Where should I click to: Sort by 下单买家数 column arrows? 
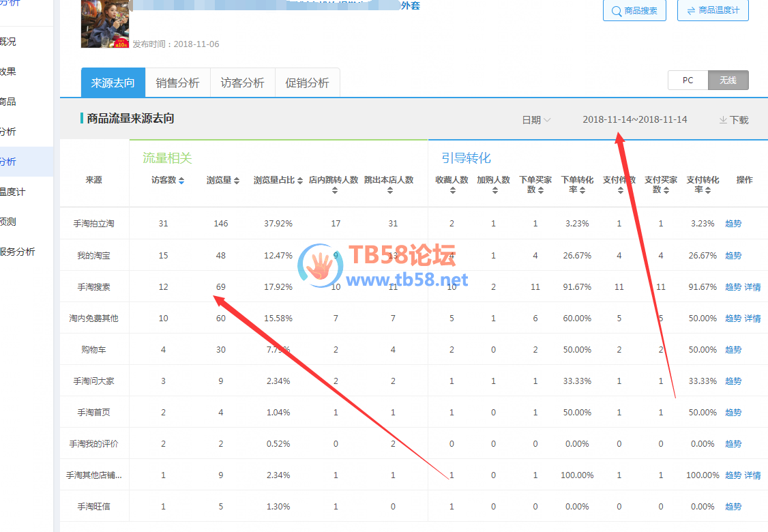tap(541, 190)
